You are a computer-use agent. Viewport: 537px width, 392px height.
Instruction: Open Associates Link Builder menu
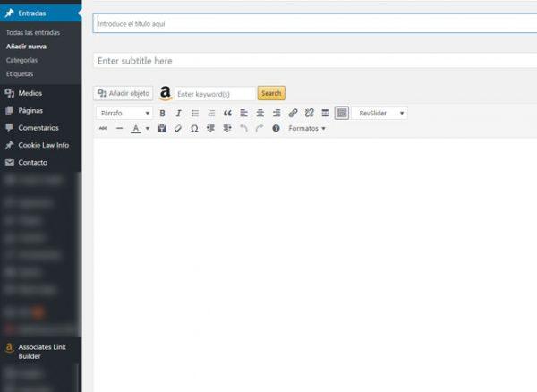(x=40, y=352)
